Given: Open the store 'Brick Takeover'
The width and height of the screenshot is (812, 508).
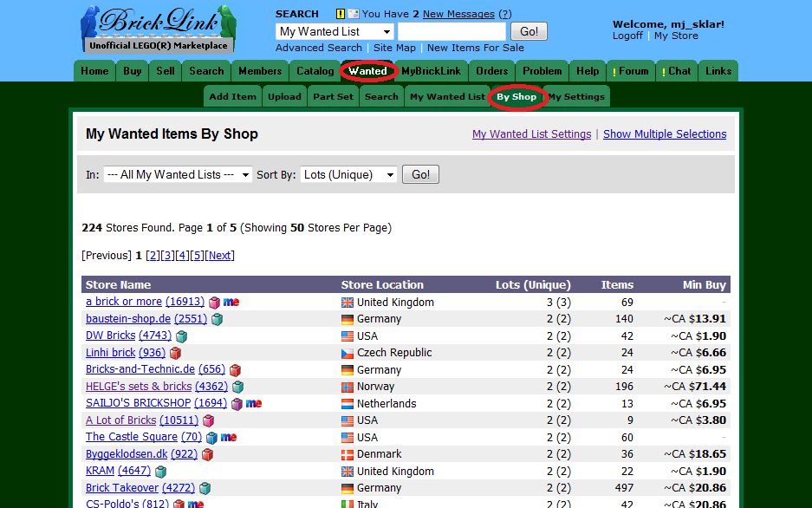Looking at the screenshot, I should tap(122, 488).
